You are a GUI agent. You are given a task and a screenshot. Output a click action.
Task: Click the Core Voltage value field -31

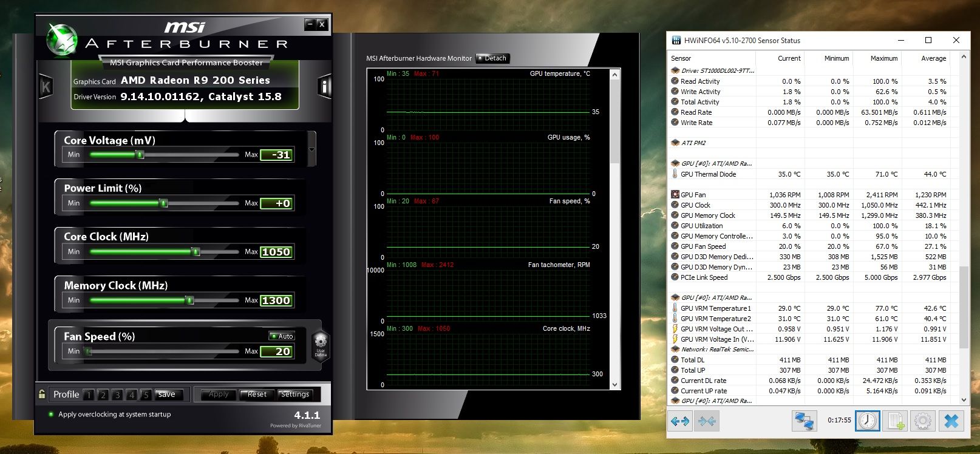(277, 155)
